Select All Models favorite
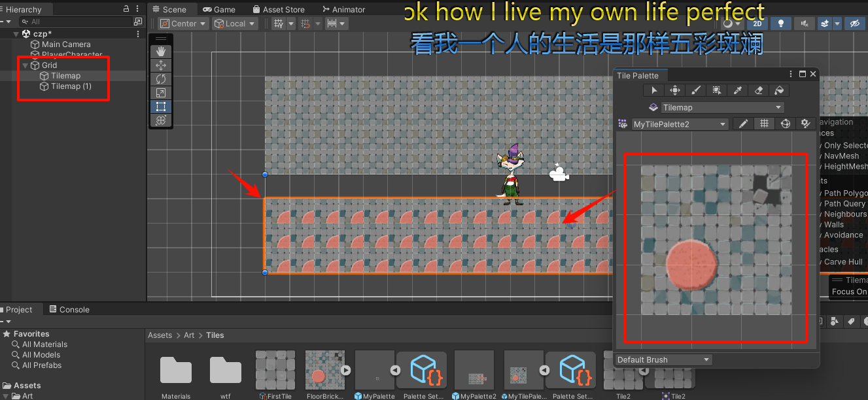 tap(41, 355)
